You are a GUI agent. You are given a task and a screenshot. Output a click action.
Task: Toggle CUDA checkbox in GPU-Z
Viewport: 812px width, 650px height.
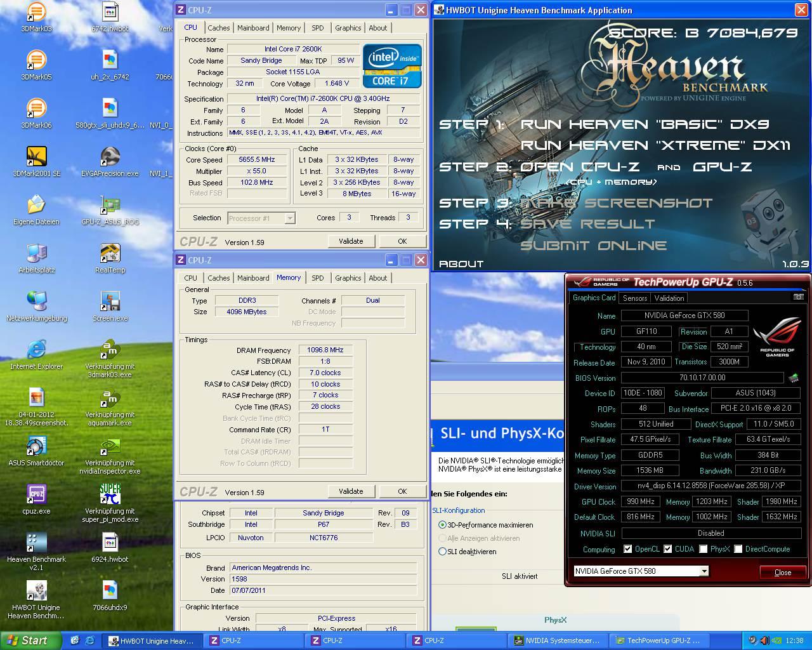(667, 549)
